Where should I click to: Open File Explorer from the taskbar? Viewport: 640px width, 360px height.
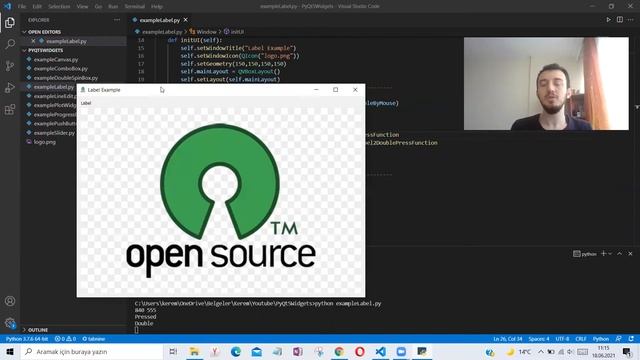194,351
